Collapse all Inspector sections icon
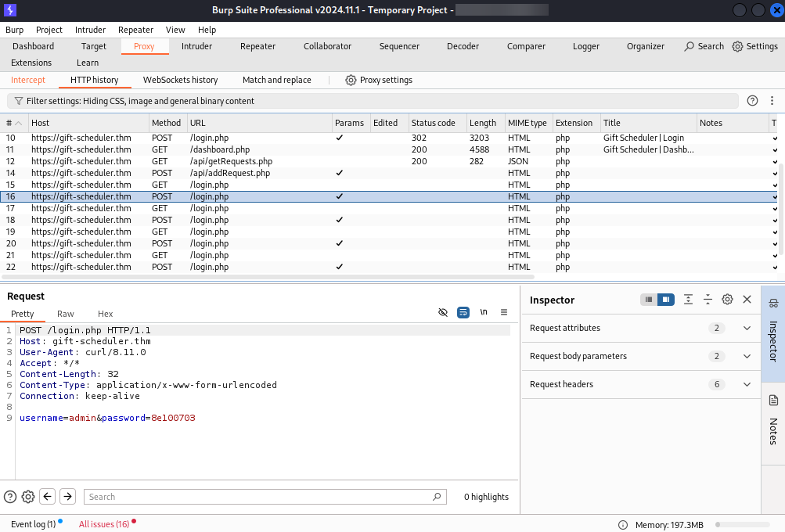 708,300
